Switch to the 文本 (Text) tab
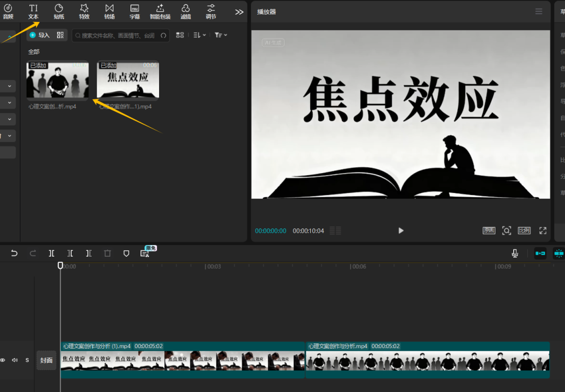Viewport: 565px width, 392px height. click(x=33, y=11)
